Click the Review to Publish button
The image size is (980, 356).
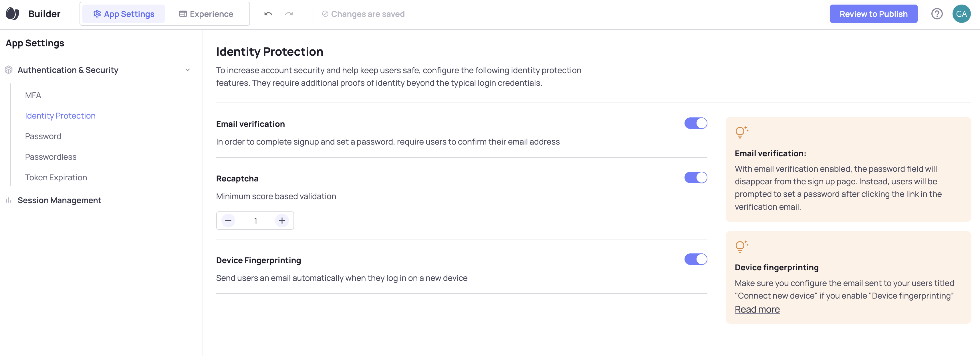pos(873,14)
